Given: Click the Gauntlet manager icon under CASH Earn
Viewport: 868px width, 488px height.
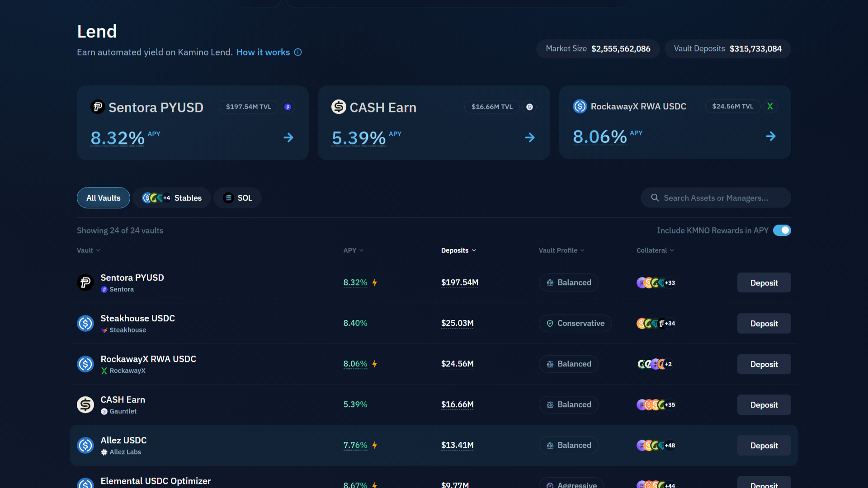Looking at the screenshot, I should [105, 411].
